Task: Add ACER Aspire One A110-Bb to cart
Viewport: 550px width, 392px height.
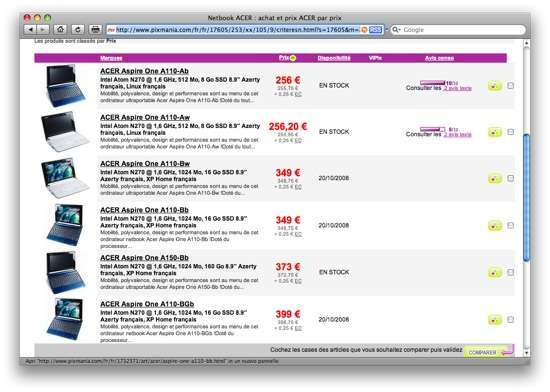Action: 495,226
